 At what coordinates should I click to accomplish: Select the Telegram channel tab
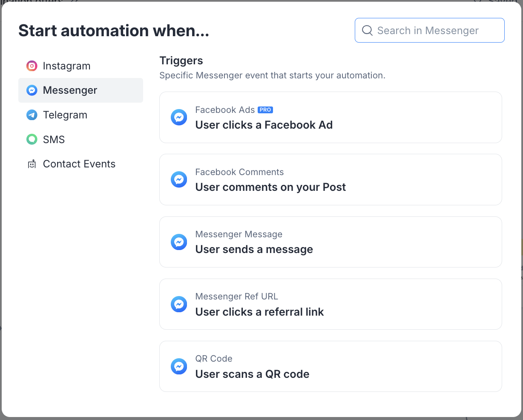pos(65,115)
